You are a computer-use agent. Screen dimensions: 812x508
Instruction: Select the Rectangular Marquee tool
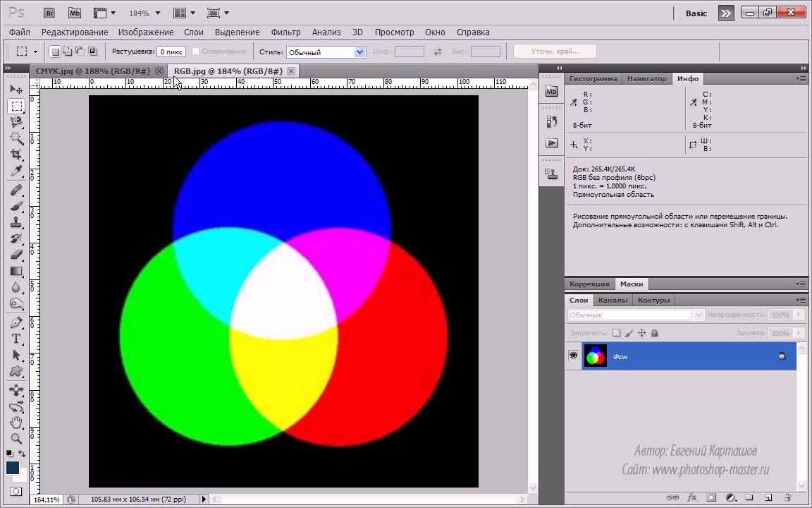coord(16,106)
